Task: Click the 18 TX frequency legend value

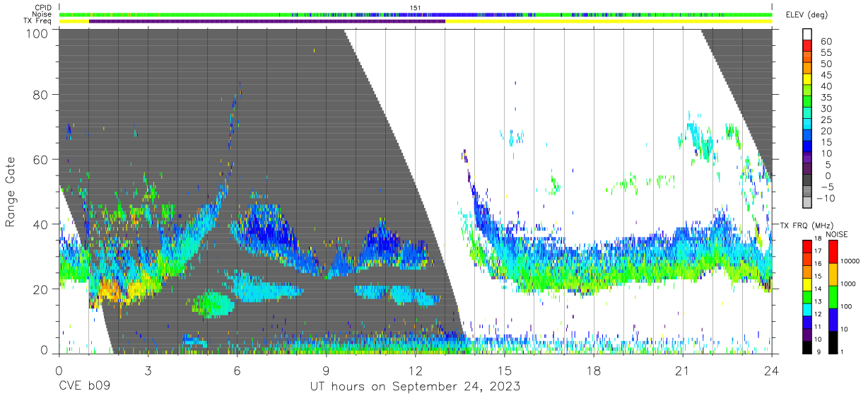Action: tap(819, 239)
